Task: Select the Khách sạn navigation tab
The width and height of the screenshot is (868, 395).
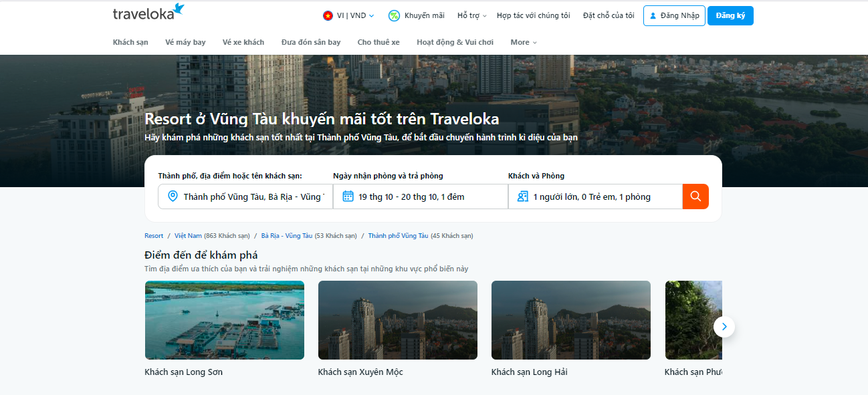Action: pos(130,42)
